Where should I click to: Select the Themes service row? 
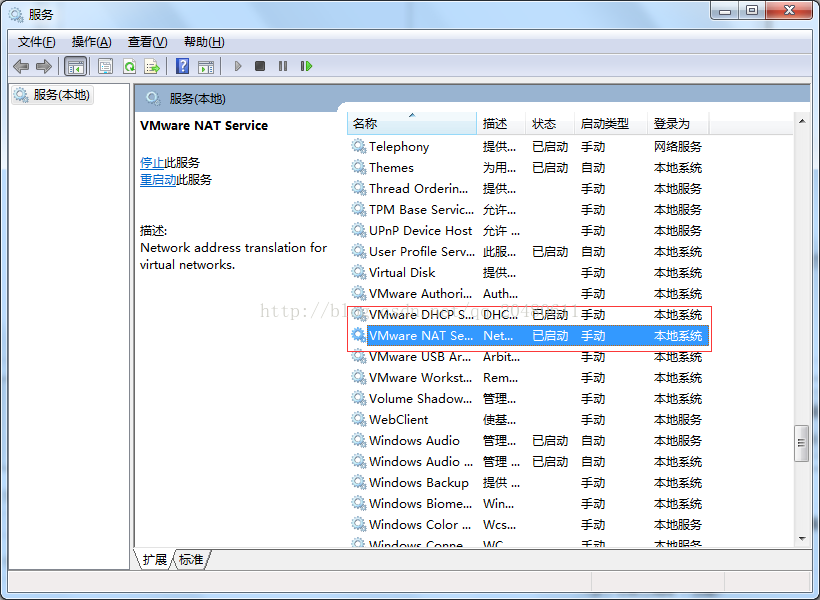(528, 167)
